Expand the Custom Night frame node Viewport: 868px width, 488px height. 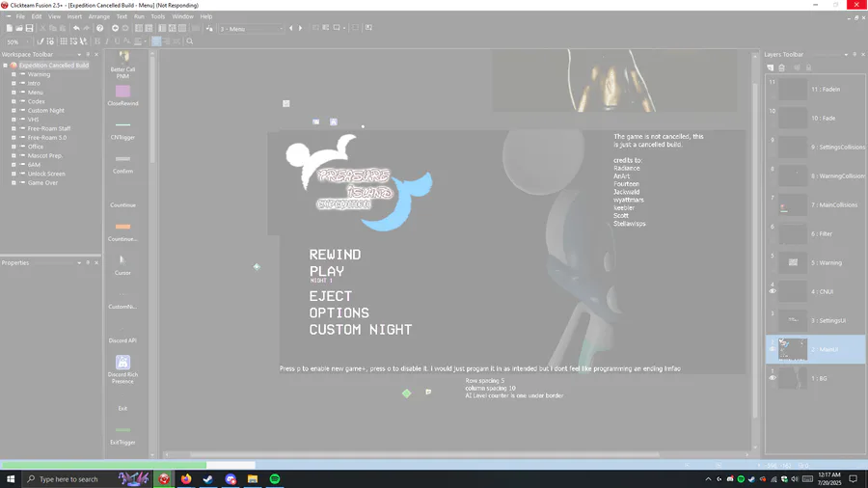click(14, 110)
